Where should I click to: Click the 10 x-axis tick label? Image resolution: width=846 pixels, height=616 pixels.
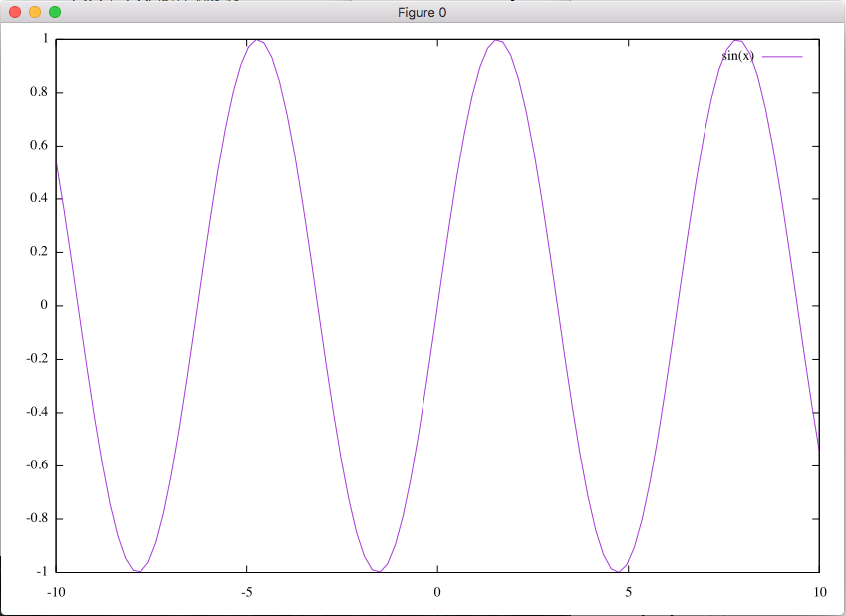[x=819, y=592]
